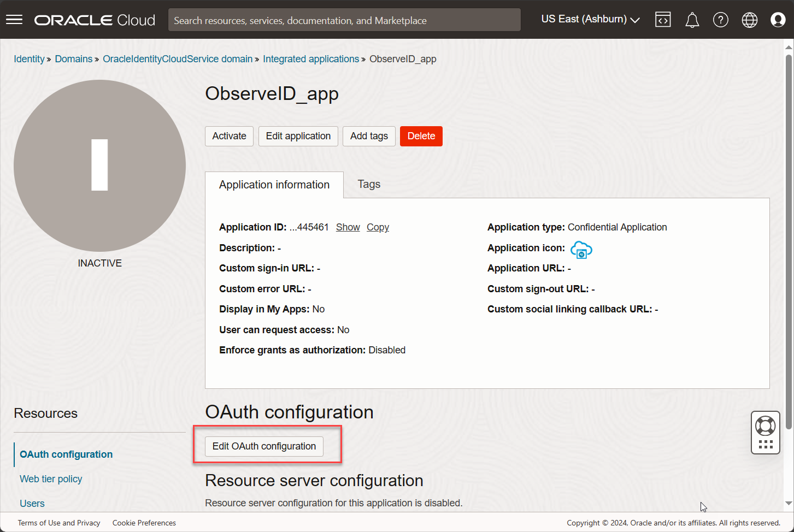The width and height of the screenshot is (794, 532).
Task: Open Edit OAuth configuration
Action: (x=264, y=446)
